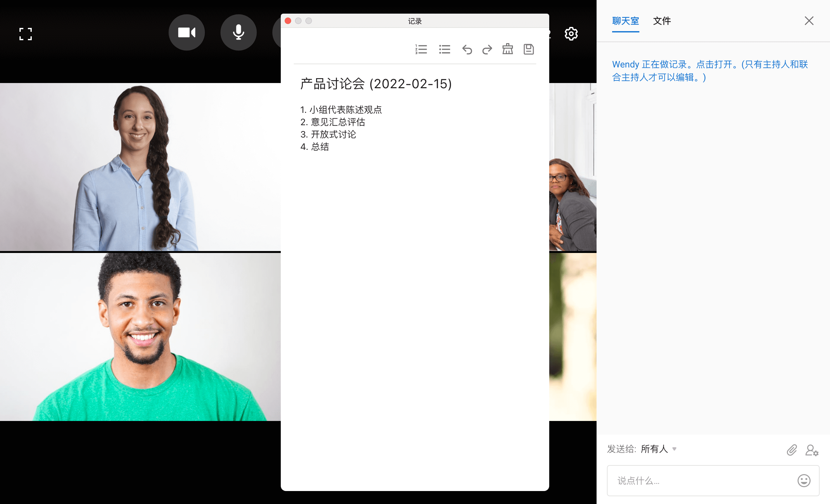Screen dimensions: 830x504
Task: Mute the microphone button
Action: point(239,33)
